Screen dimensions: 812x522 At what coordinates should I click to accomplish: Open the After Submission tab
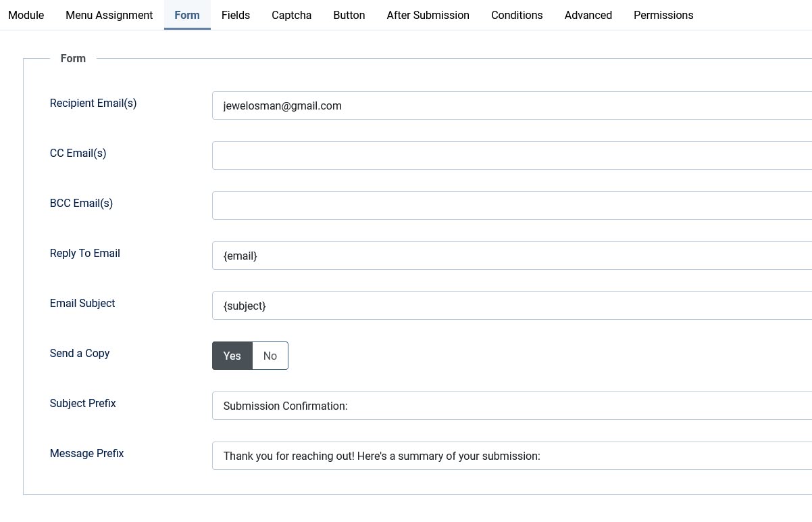click(428, 15)
